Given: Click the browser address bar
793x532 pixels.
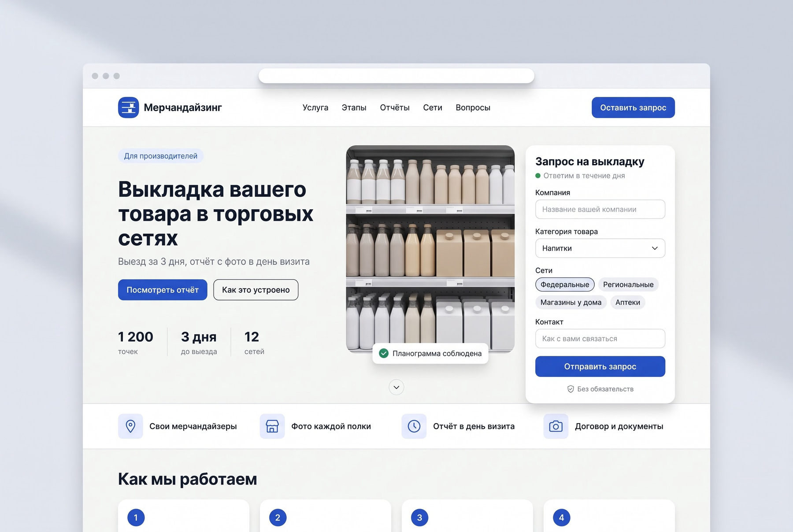Looking at the screenshot, I should tap(396, 76).
